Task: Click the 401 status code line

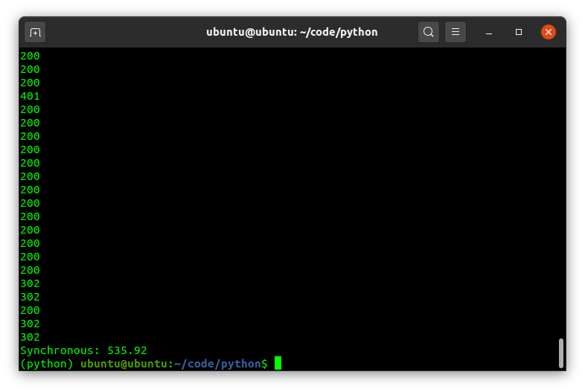Action: click(x=30, y=96)
